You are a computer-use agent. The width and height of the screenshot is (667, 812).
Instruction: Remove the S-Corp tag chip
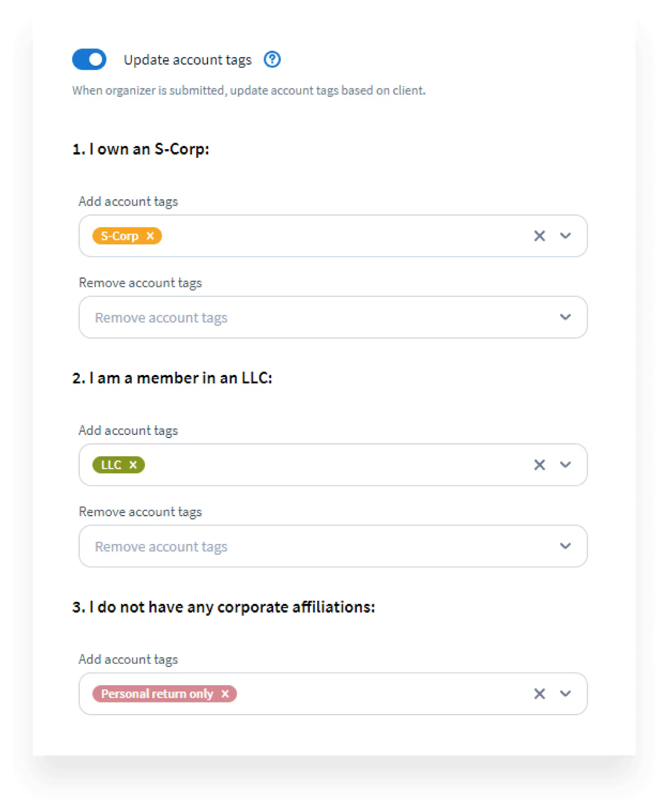150,236
